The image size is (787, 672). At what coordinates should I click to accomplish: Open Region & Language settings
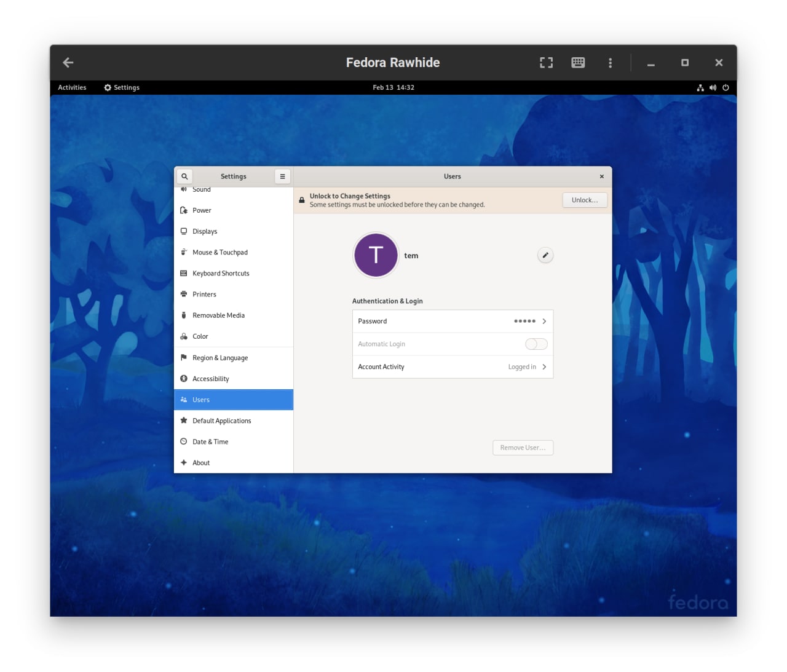[x=234, y=358]
